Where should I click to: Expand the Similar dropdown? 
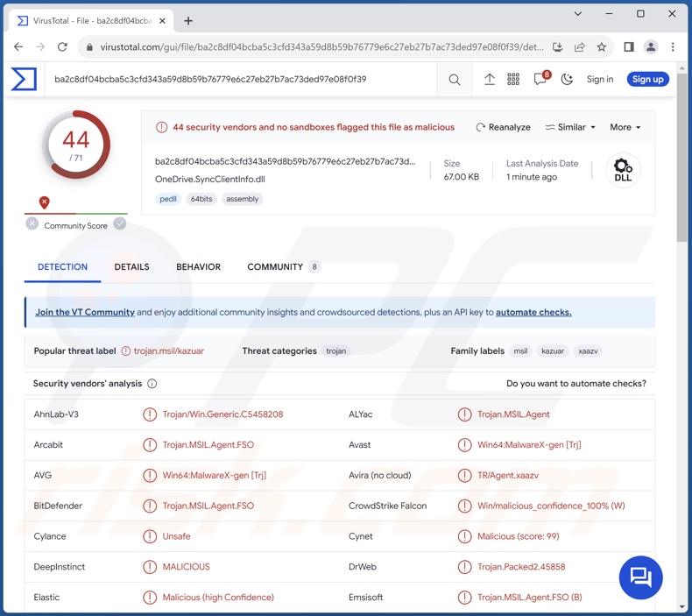coord(570,127)
